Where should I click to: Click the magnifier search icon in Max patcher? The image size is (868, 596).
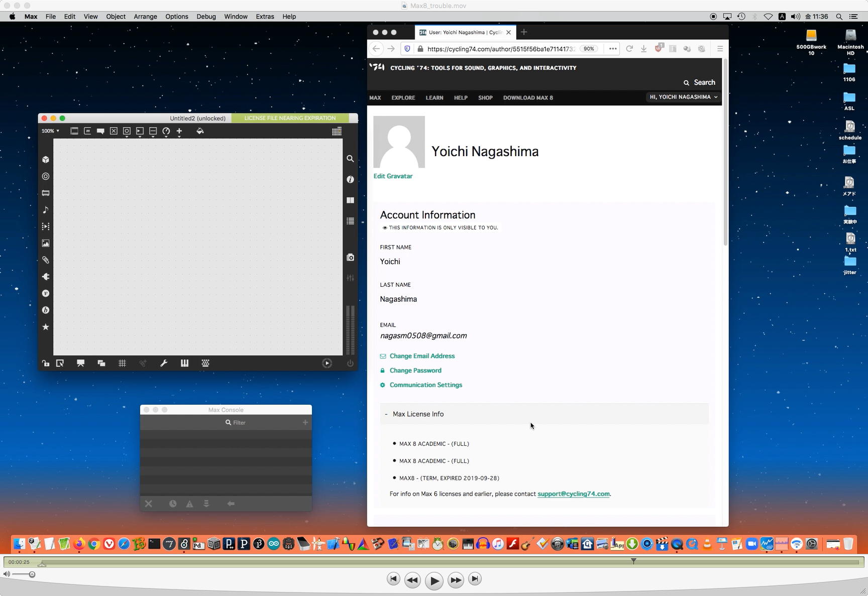[x=350, y=159]
